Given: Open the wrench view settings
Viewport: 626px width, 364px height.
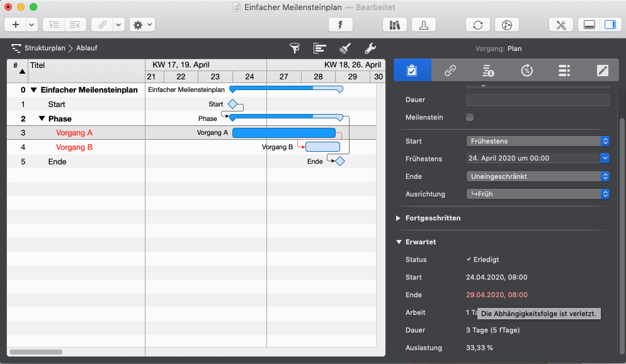Looking at the screenshot, I should [370, 48].
